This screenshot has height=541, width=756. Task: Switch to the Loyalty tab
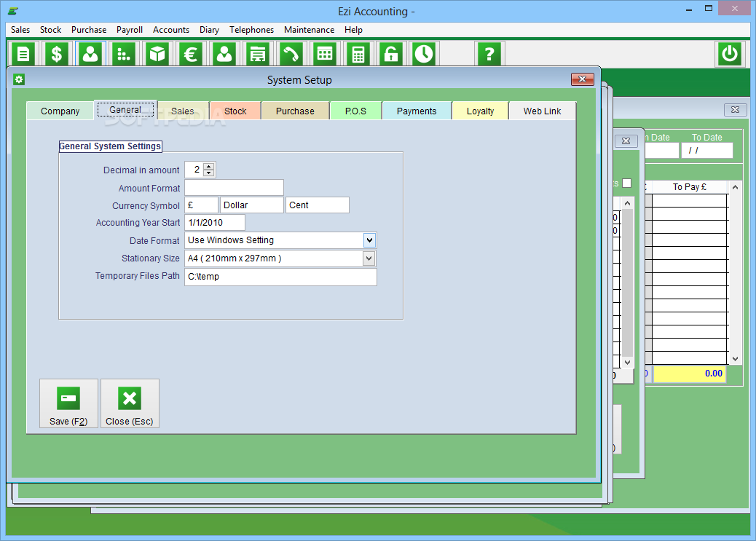click(480, 111)
